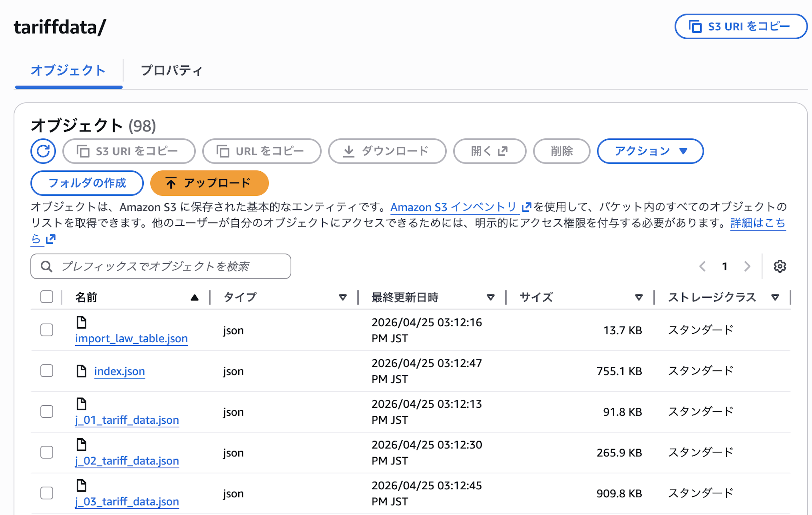Click the refresh objects icon

(43, 151)
